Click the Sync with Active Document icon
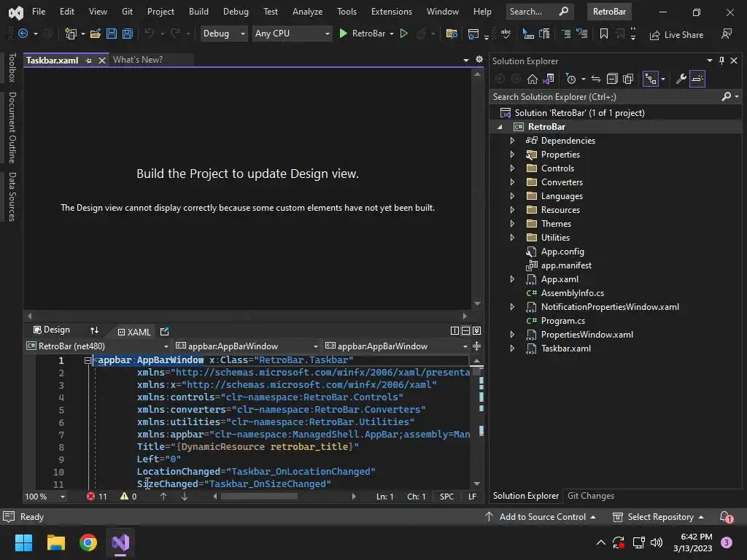 click(596, 79)
